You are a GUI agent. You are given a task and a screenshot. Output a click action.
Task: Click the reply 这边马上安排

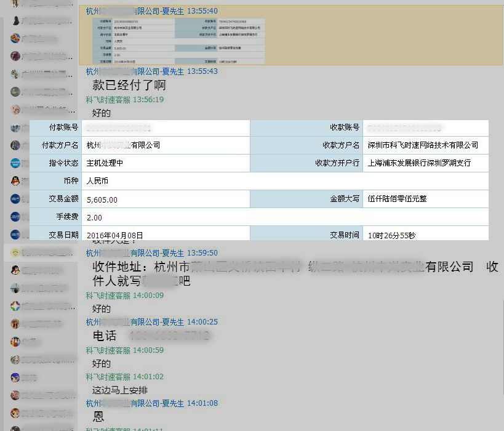coord(120,390)
